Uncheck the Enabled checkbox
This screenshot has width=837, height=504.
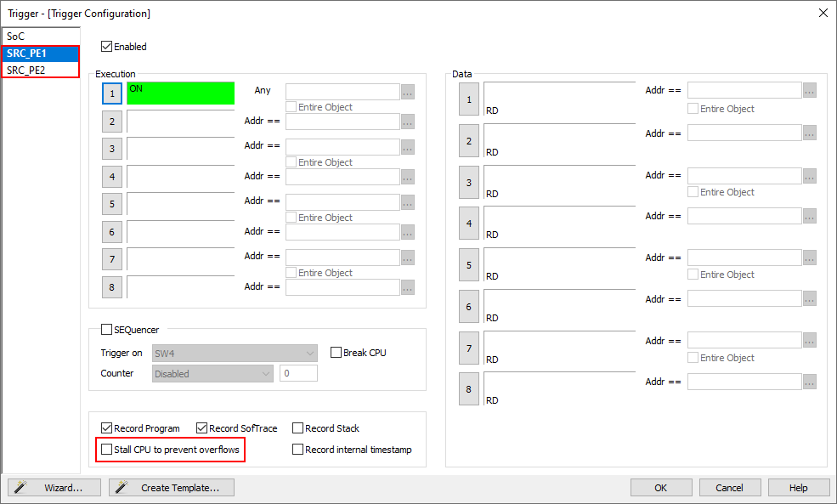pos(107,47)
